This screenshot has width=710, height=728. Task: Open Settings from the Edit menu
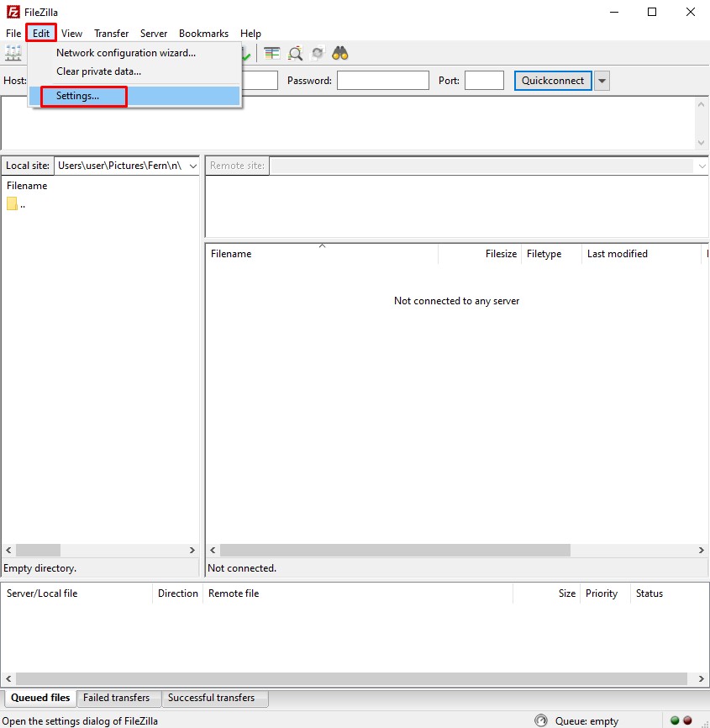134,96
